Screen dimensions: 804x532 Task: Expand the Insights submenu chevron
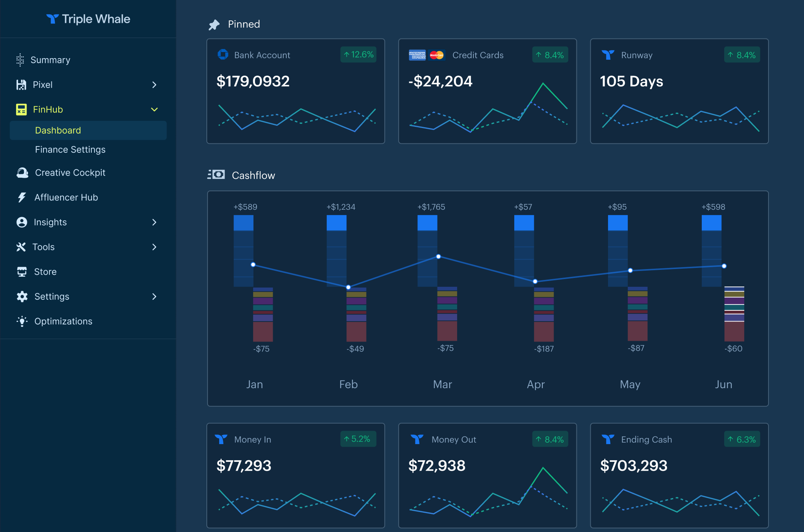[x=154, y=222]
